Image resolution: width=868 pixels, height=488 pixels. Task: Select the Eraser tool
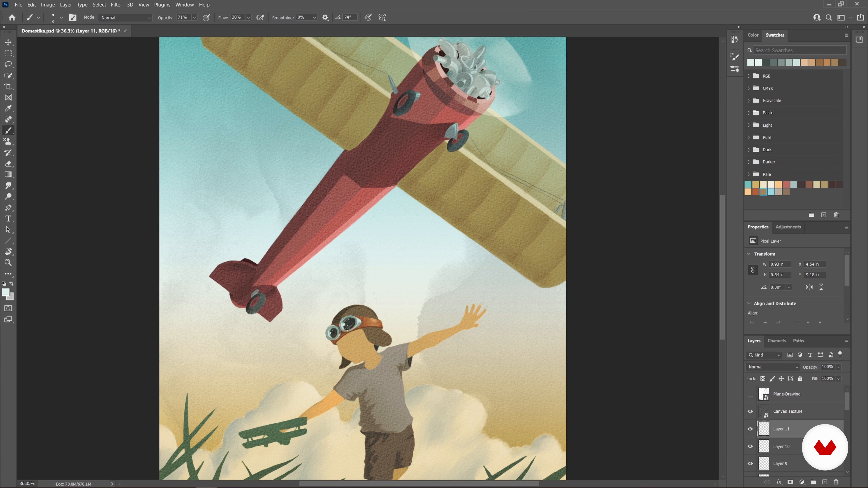[8, 164]
